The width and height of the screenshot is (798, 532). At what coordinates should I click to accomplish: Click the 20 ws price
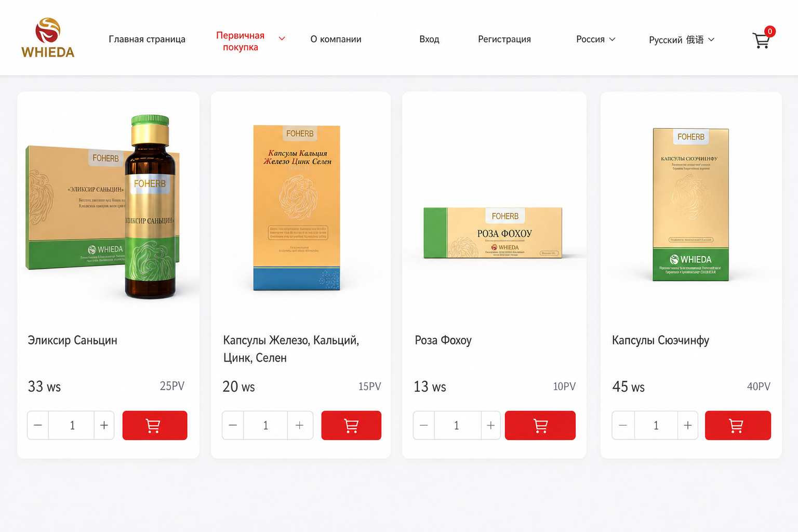click(238, 387)
